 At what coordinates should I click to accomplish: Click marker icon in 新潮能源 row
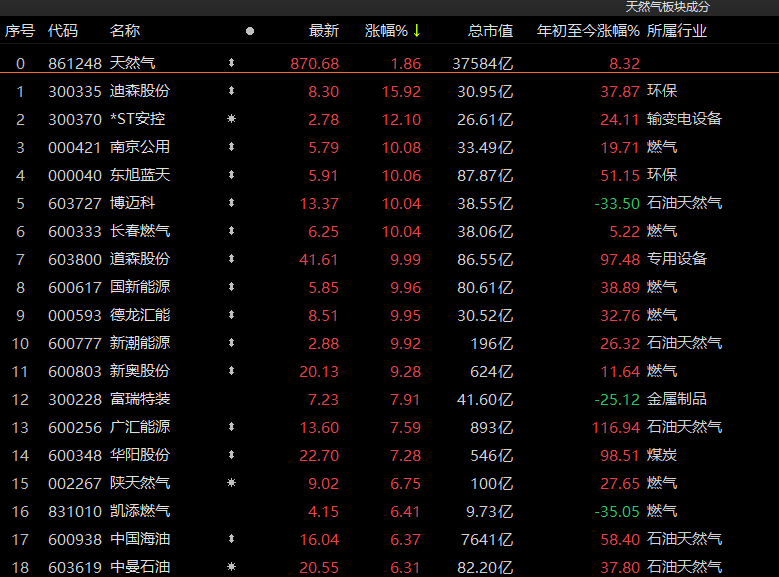(231, 343)
